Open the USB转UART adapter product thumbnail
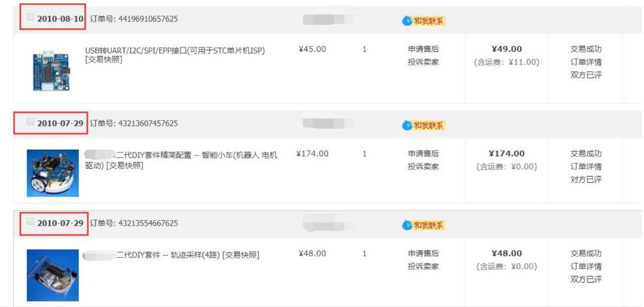The height and width of the screenshot is (307, 644). point(51,71)
